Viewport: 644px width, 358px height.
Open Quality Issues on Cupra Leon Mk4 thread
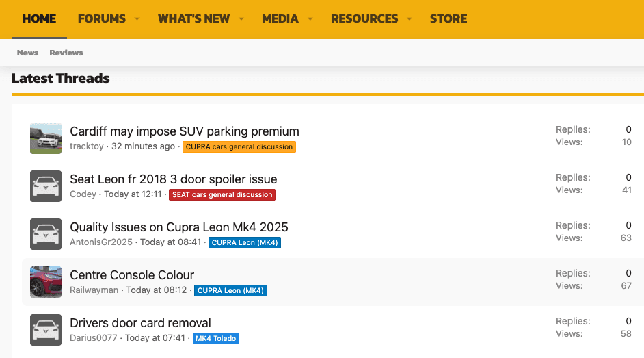[x=179, y=227]
